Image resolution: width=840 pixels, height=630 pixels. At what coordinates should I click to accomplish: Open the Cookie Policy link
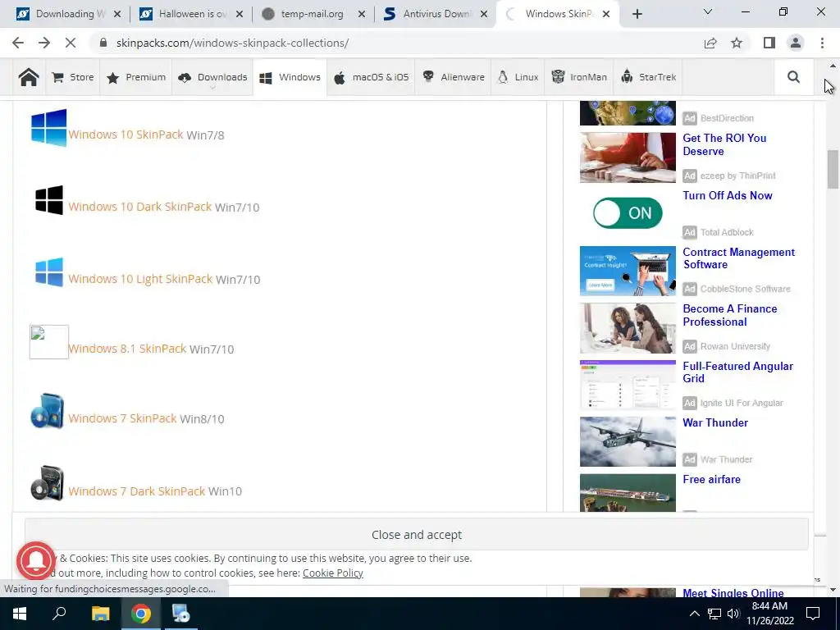coord(333,573)
